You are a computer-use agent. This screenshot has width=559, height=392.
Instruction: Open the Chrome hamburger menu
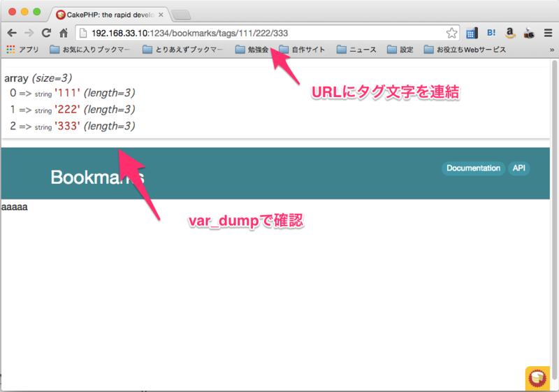548,33
